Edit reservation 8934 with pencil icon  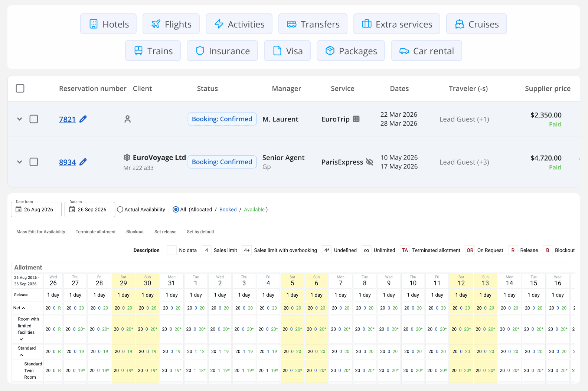point(83,162)
